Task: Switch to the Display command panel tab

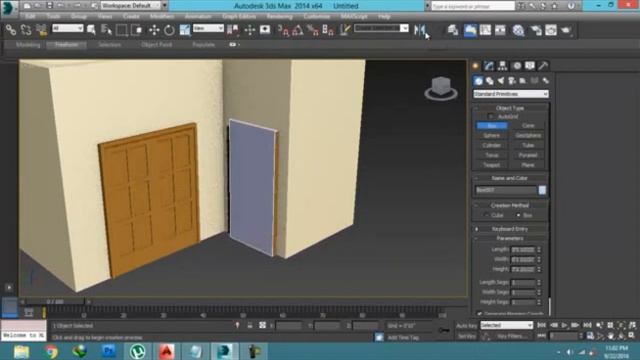Action: coord(530,66)
